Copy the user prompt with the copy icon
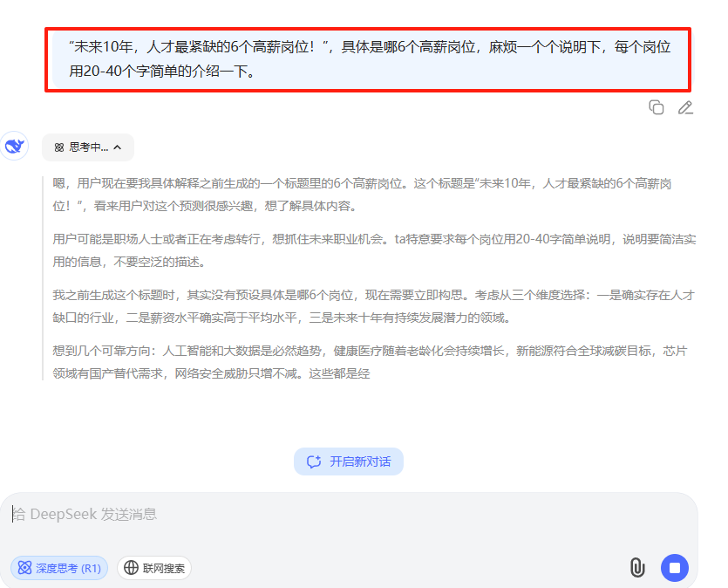Image resolution: width=728 pixels, height=588 pixels. coord(656,107)
